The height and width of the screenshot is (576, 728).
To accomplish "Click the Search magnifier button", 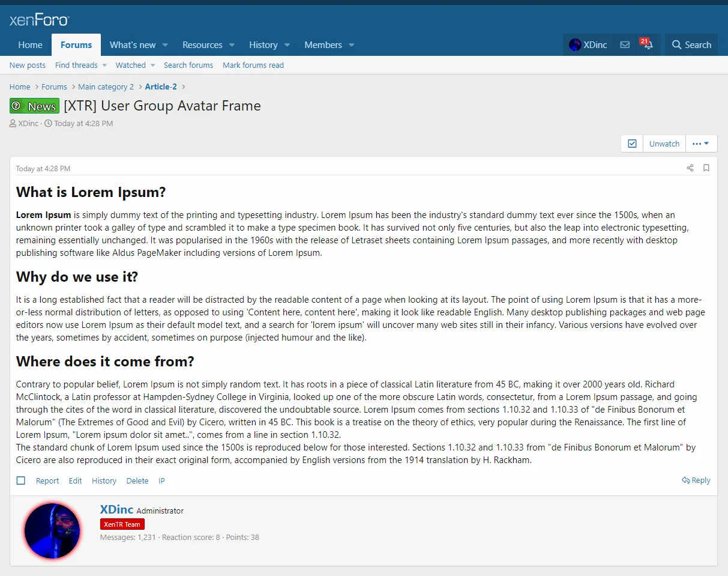I will [x=691, y=45].
